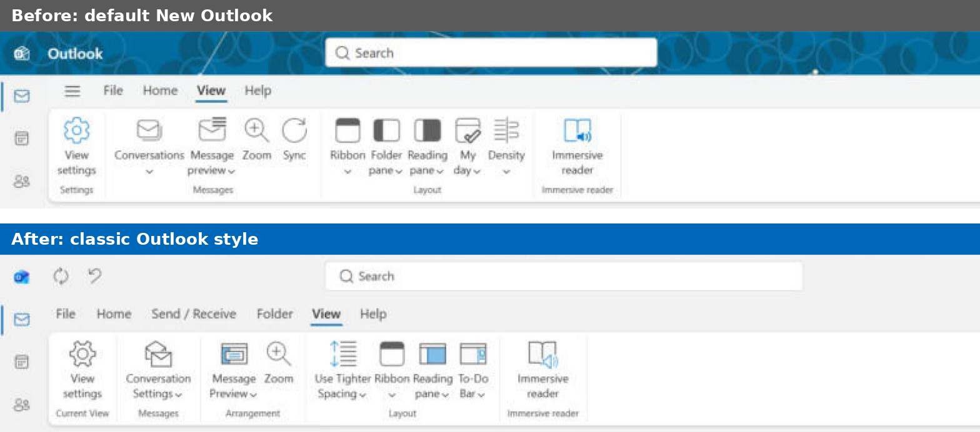The image size is (980, 432).
Task: Click Reading pane icon in After ribbon
Action: point(432,354)
